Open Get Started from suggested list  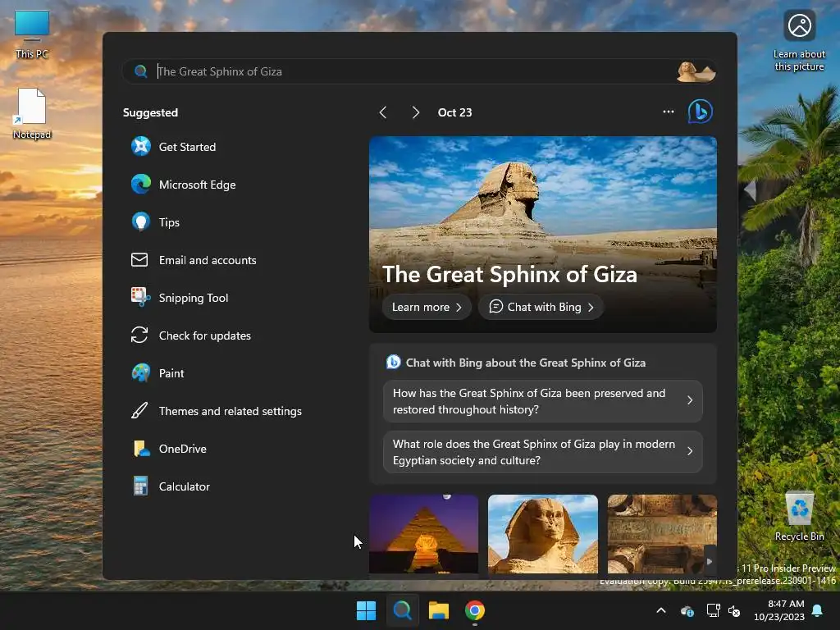coord(174,147)
